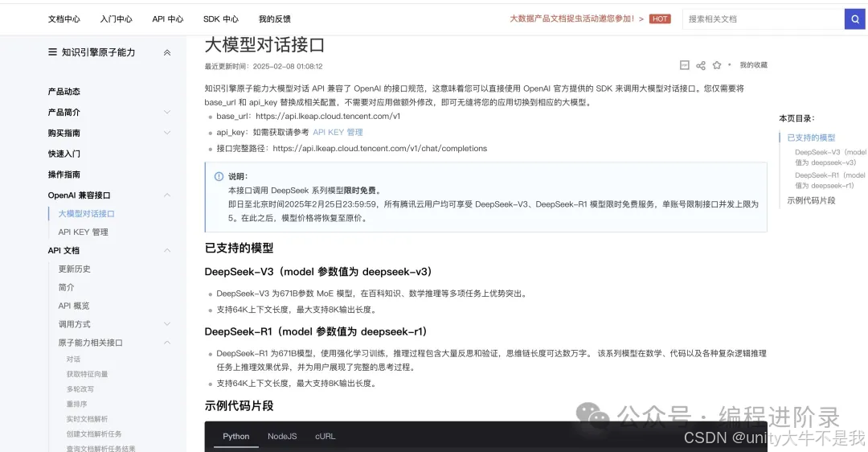Click the share icon under the title
868x452 pixels.
click(x=701, y=65)
